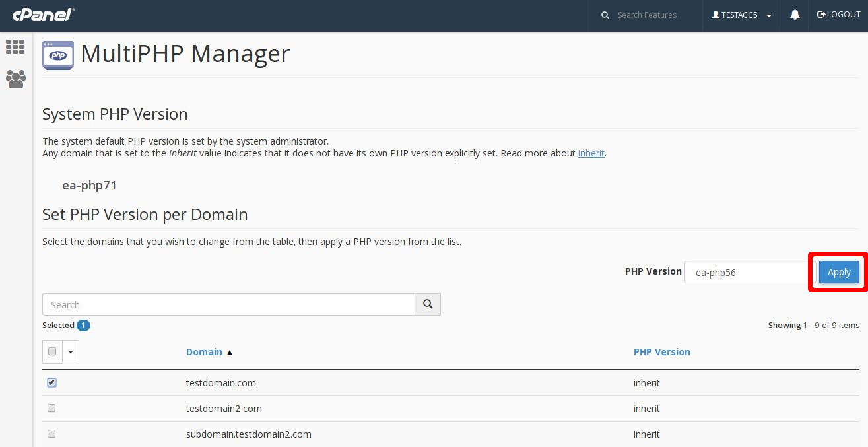Click the subdomain.testdomain2.com domain text
Screen dimensions: 868x447
coord(249,434)
